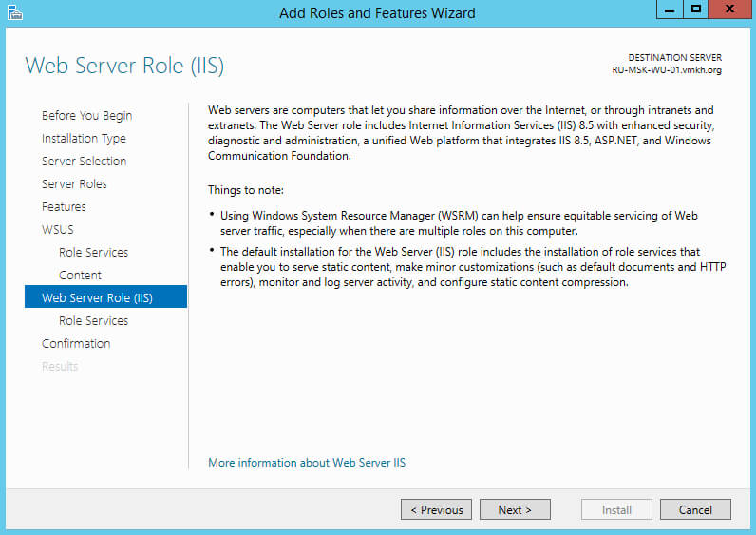This screenshot has height=535, width=756.
Task: Open the Before You Begin step
Action: [86, 116]
